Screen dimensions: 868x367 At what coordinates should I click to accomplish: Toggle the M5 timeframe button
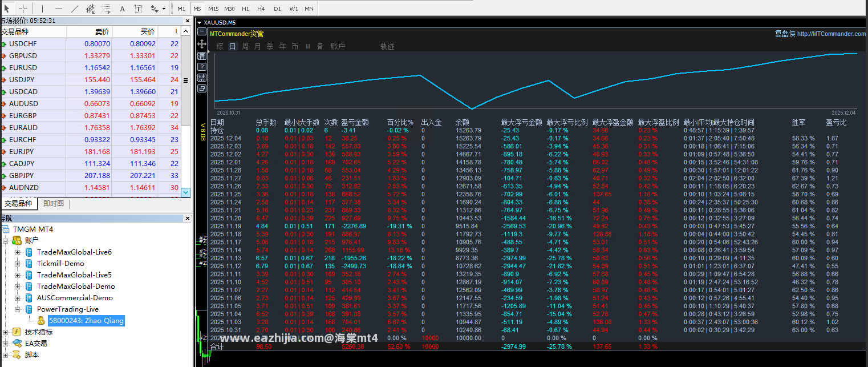[197, 9]
